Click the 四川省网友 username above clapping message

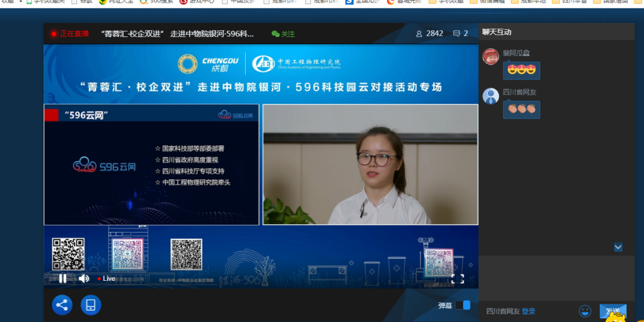click(x=519, y=92)
